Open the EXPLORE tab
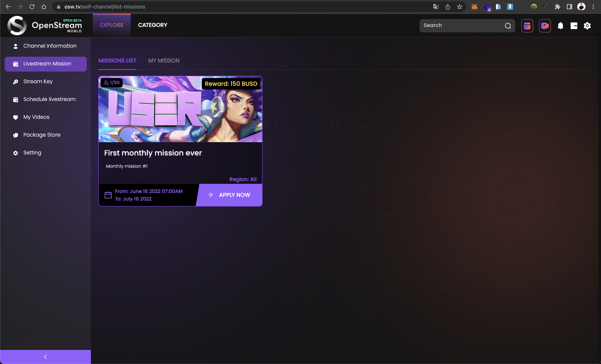 (x=112, y=25)
